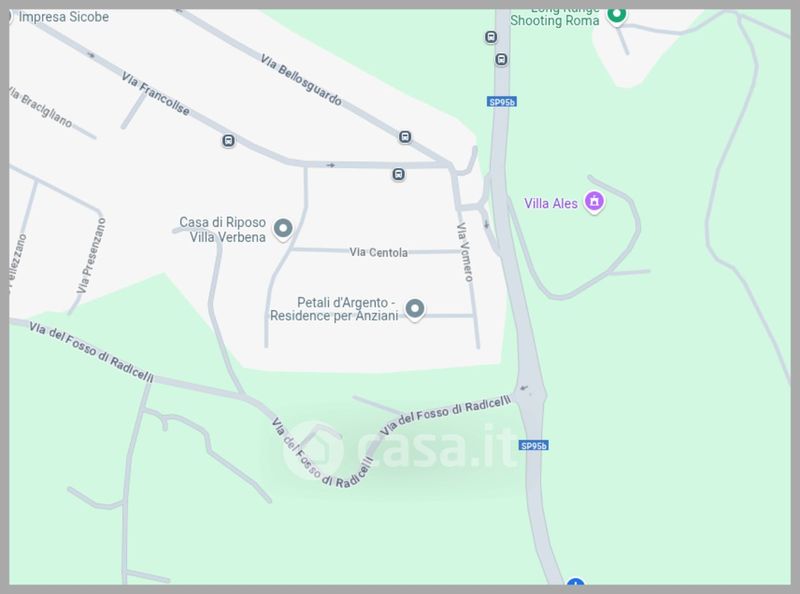800x594 pixels.
Task: Click the Via Vomero street label
Action: [x=465, y=252]
